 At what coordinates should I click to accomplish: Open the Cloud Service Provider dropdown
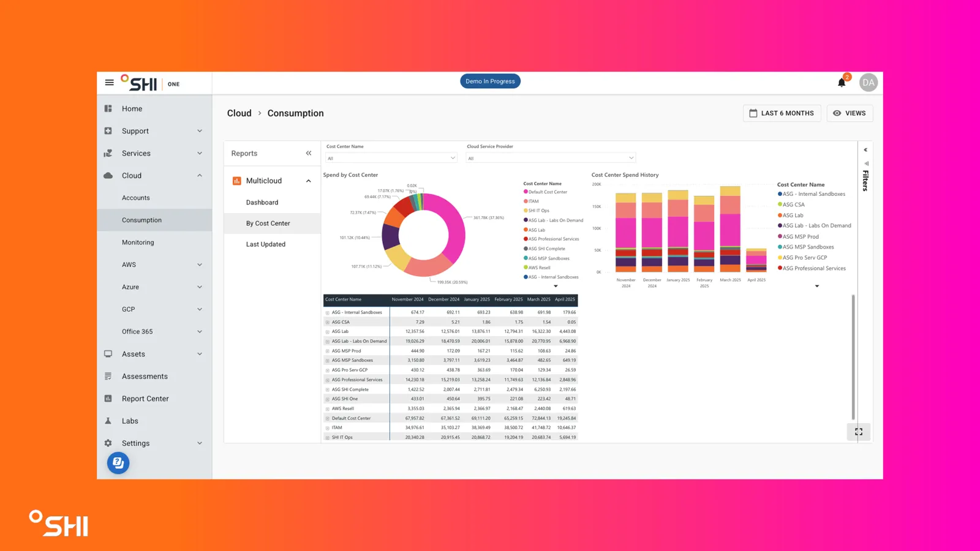[x=551, y=158]
